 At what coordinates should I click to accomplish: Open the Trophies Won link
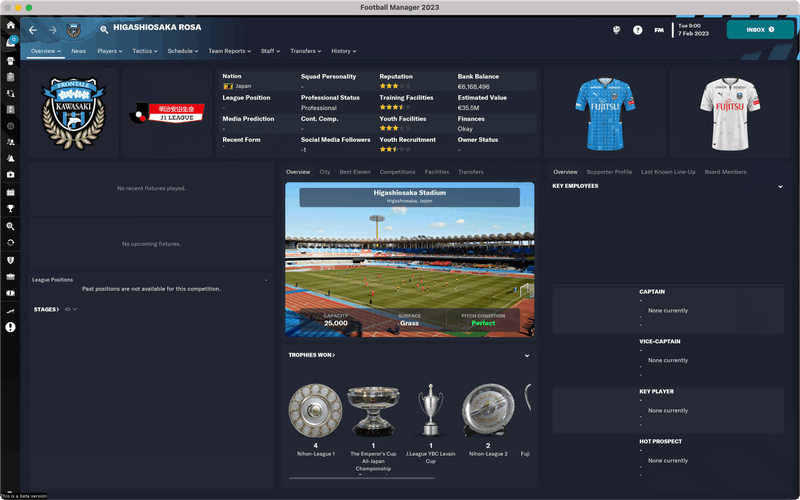coord(312,355)
